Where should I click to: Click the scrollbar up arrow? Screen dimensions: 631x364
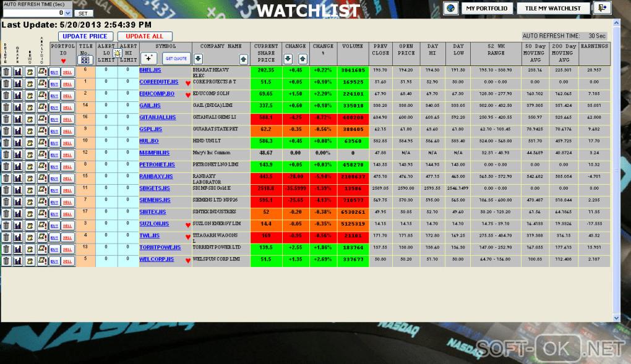tap(616, 23)
